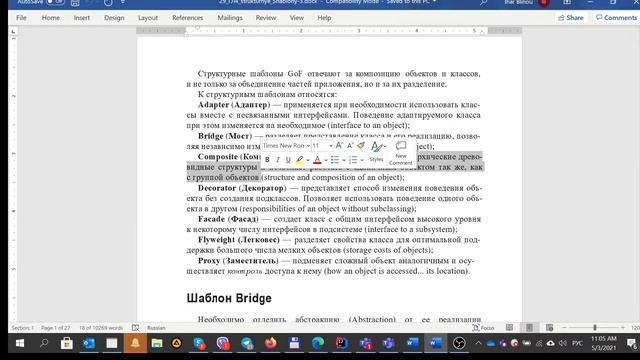
Task: Add a New Comment from mini toolbar
Action: [x=401, y=153]
